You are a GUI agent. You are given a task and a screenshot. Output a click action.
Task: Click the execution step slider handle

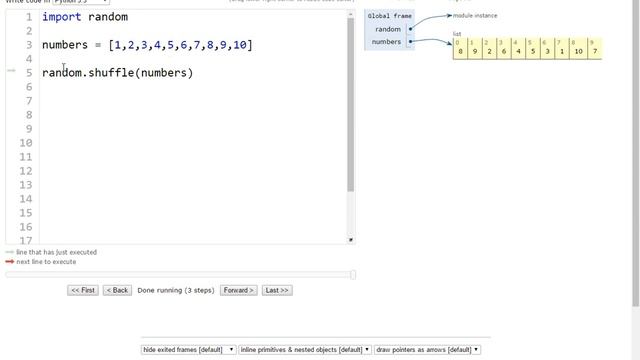pos(353,275)
